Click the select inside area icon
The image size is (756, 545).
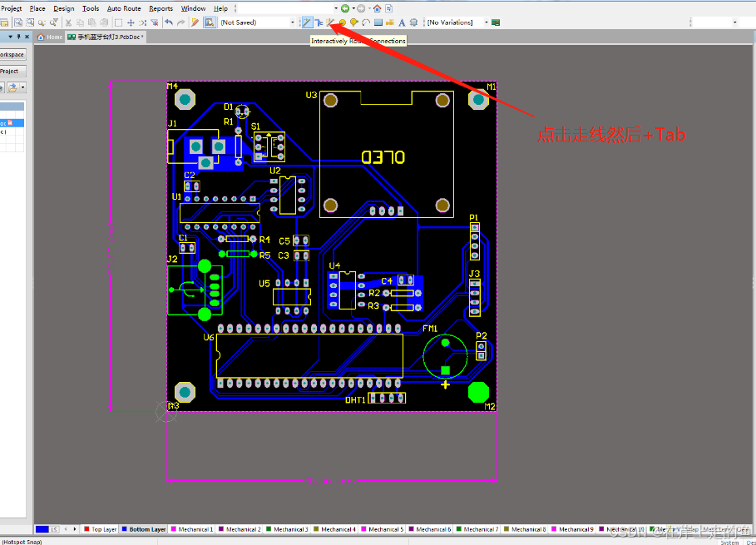pos(118,22)
